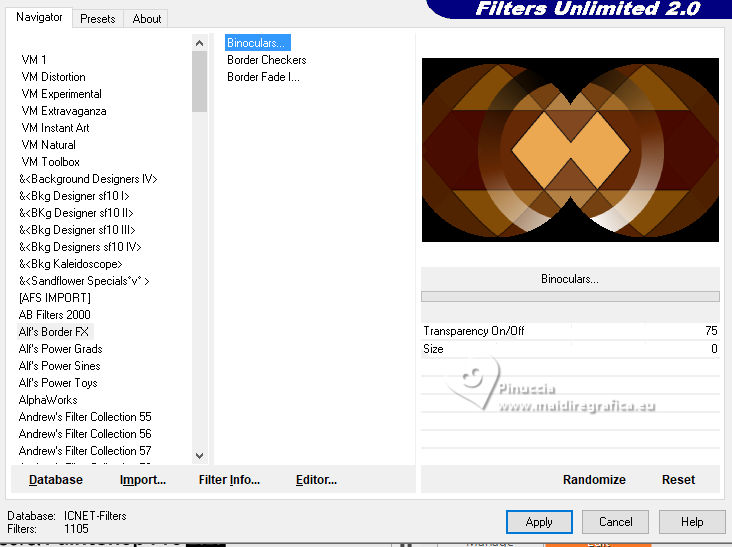Open Filter Info...
This screenshot has width=732, height=547.
pyautogui.click(x=229, y=480)
